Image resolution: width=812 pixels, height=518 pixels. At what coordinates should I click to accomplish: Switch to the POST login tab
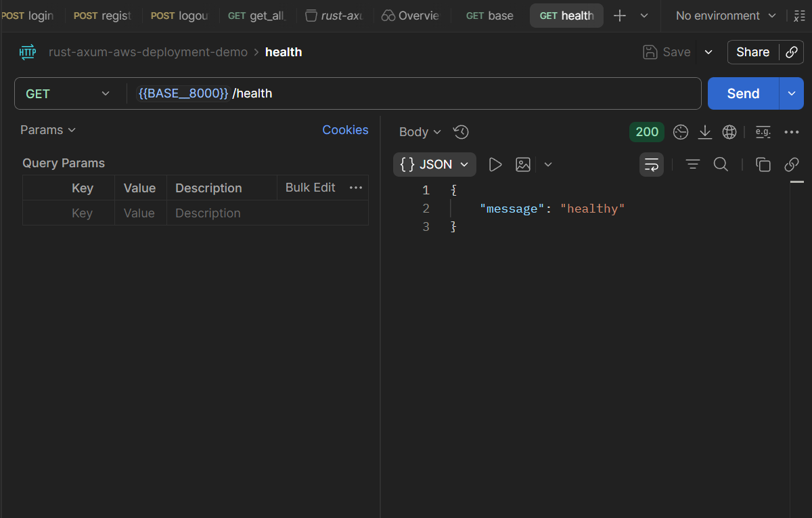click(28, 16)
